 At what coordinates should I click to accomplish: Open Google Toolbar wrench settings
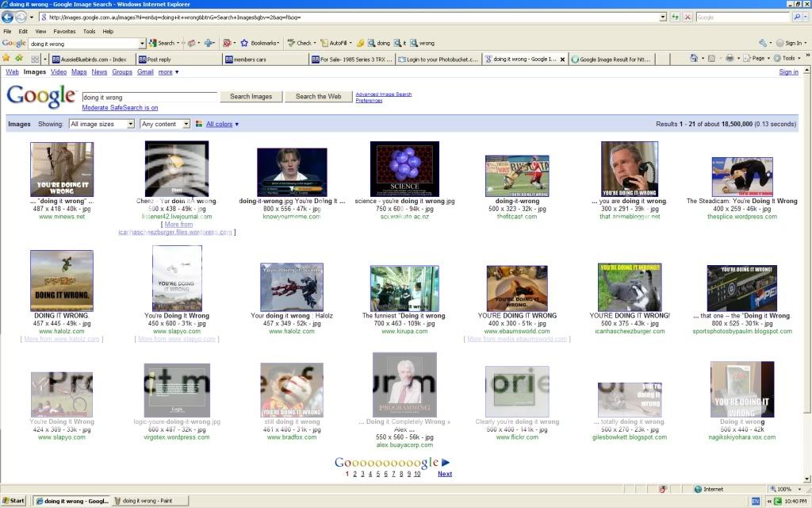coord(763,43)
